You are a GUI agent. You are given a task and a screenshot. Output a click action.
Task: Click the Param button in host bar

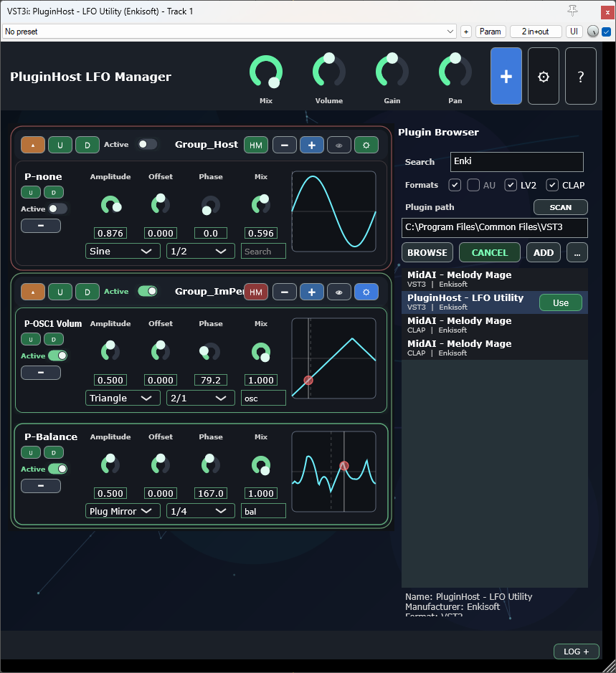[490, 32]
